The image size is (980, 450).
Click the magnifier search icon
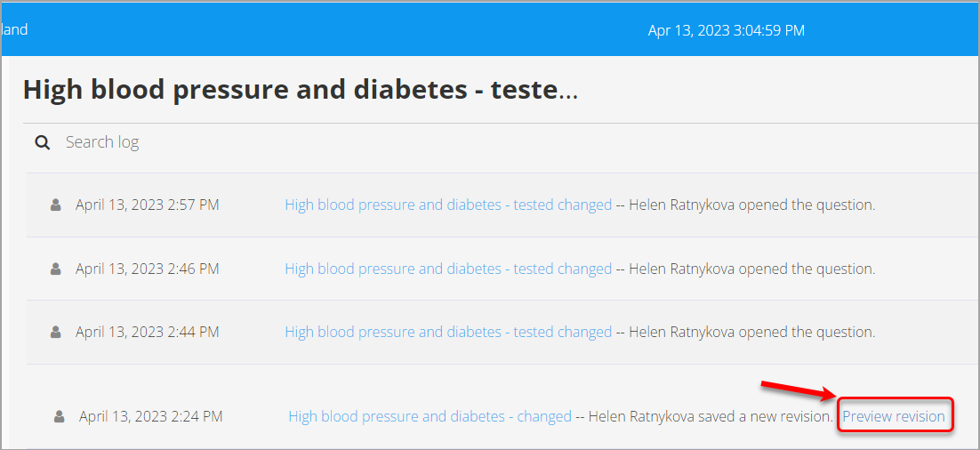click(x=43, y=142)
